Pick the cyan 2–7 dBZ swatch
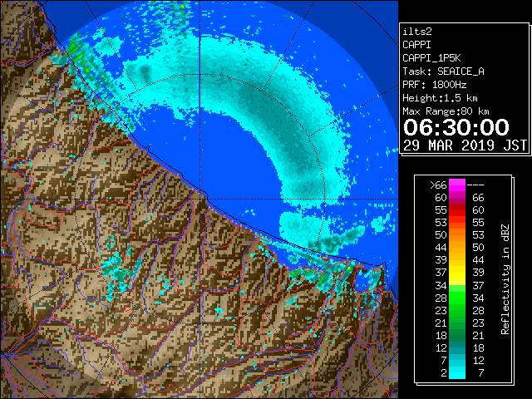Screen dimensions: 532x399 [x=457, y=372]
